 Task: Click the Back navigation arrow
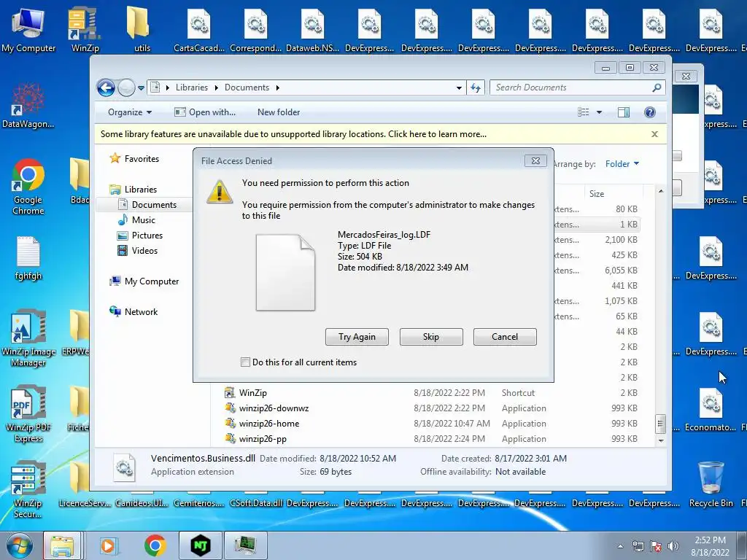[106, 87]
